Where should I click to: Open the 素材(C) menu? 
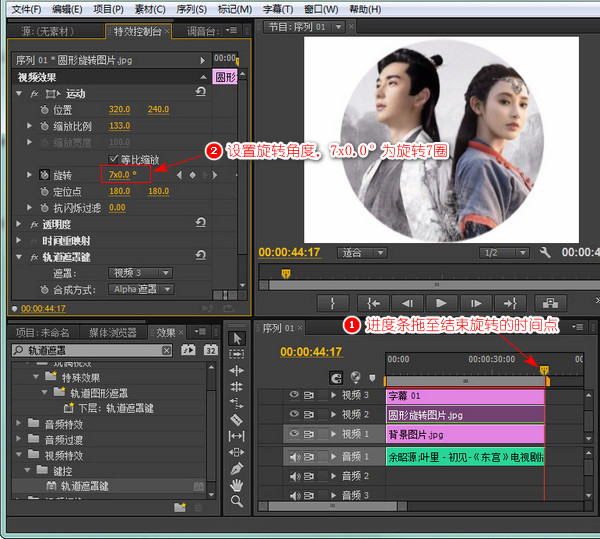click(x=150, y=9)
